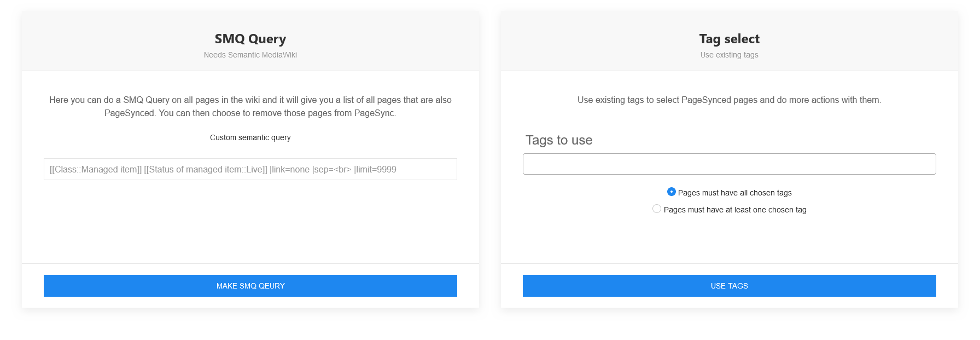Click the custom semantic query input field
The height and width of the screenshot is (340, 980).
(250, 169)
